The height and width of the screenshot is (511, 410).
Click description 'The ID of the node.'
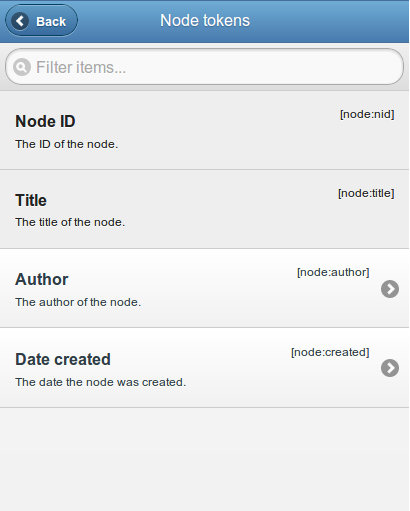tap(67, 144)
